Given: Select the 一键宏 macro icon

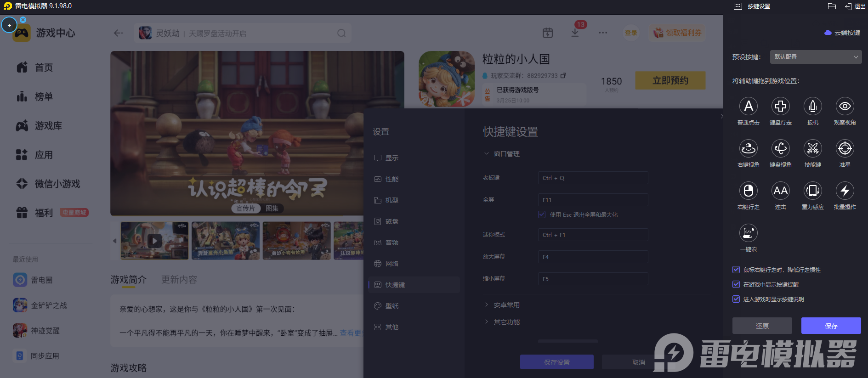Looking at the screenshot, I should pos(749,233).
